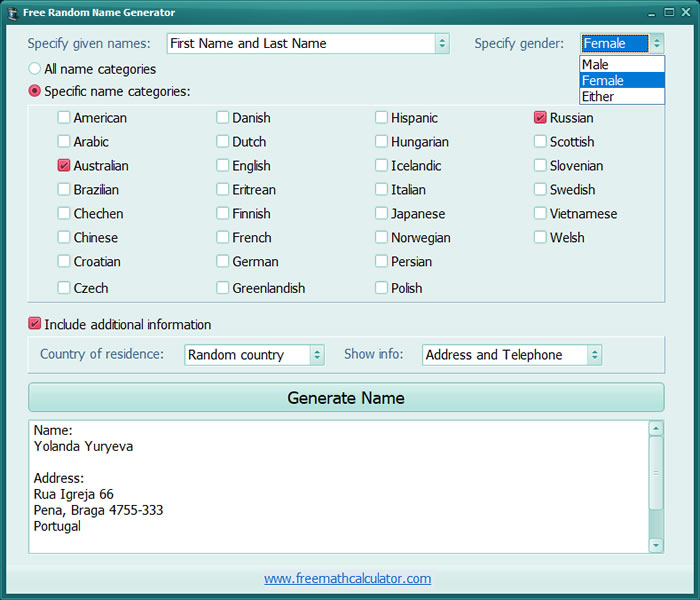Toggle Include additional information checkbox
The height and width of the screenshot is (600, 700).
35,324
